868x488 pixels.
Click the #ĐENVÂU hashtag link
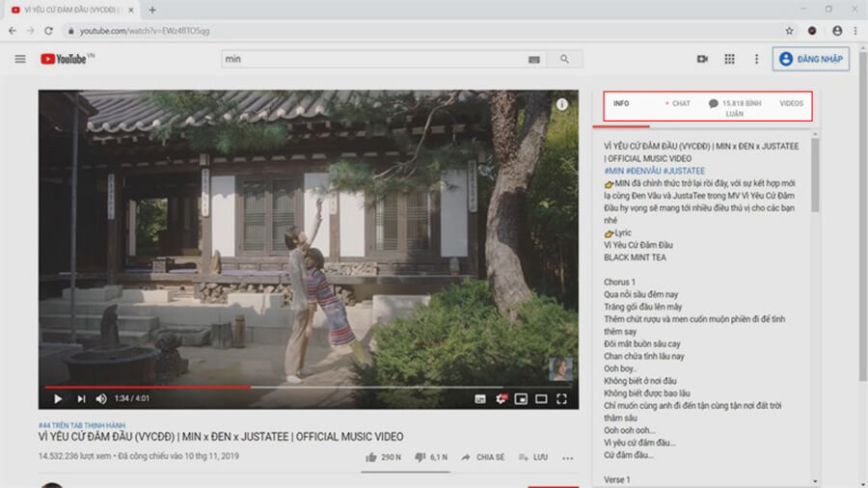point(643,171)
